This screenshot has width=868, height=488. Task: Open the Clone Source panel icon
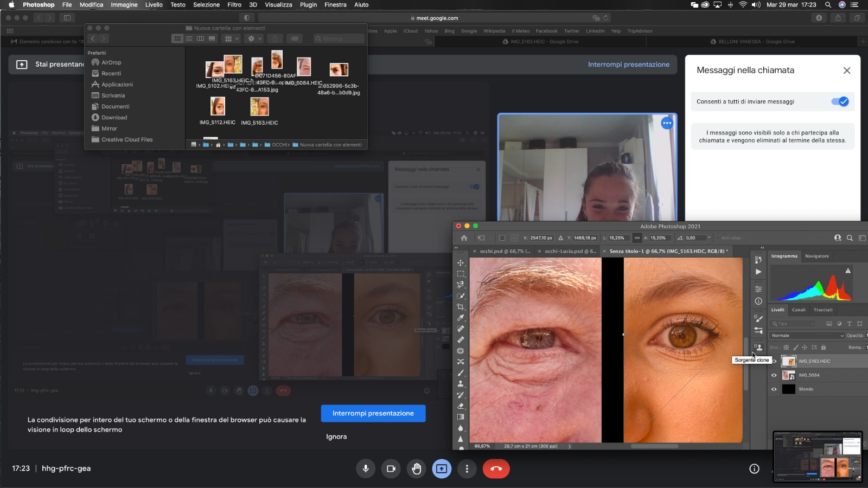[758, 347]
